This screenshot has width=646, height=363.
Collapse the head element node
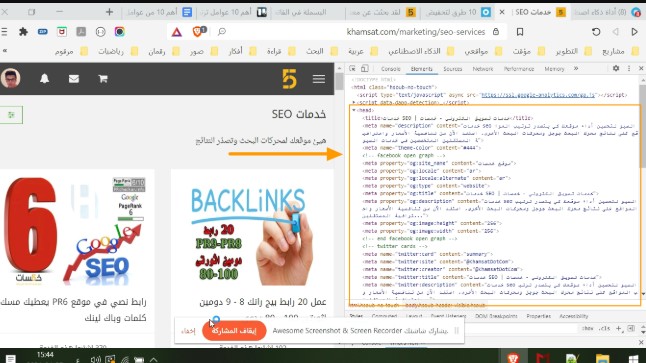point(354,110)
